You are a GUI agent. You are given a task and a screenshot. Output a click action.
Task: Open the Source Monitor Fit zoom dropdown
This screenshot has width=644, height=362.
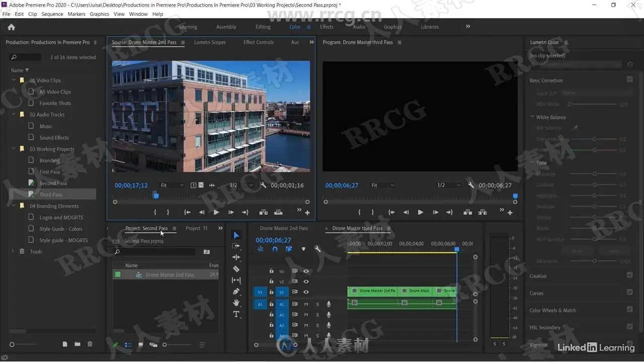(172, 186)
